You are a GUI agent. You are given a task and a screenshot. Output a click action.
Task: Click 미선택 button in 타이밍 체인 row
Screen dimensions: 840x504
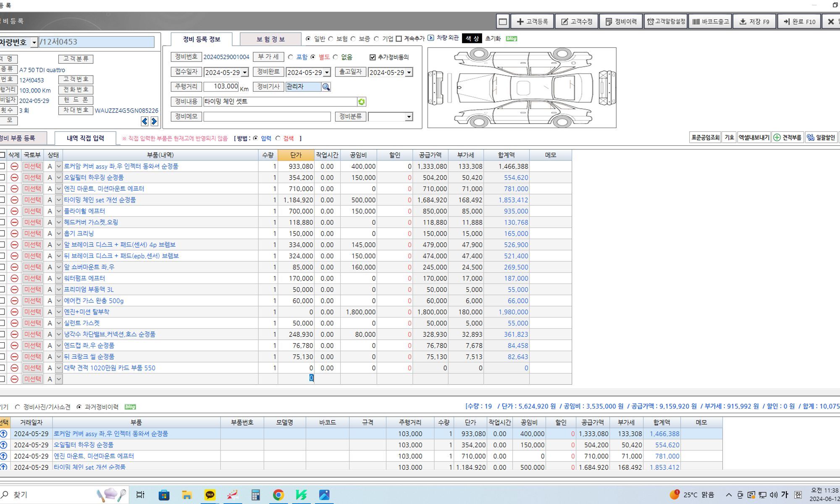tap(32, 200)
